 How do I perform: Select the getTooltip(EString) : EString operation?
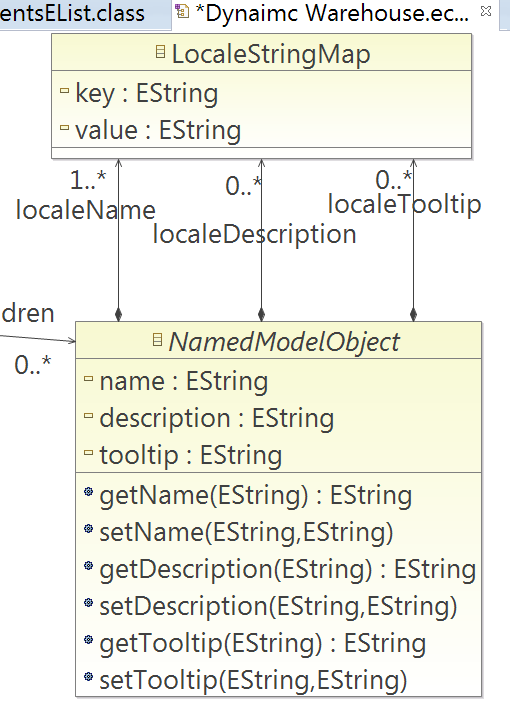point(262,643)
